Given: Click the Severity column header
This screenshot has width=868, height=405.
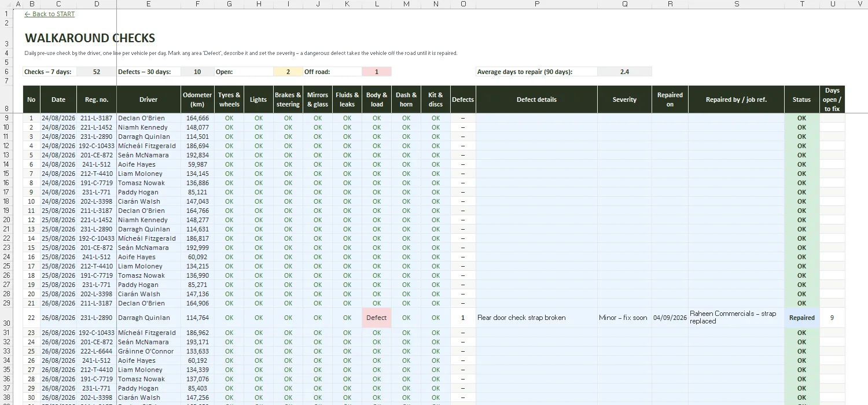Looking at the screenshot, I should (x=624, y=100).
